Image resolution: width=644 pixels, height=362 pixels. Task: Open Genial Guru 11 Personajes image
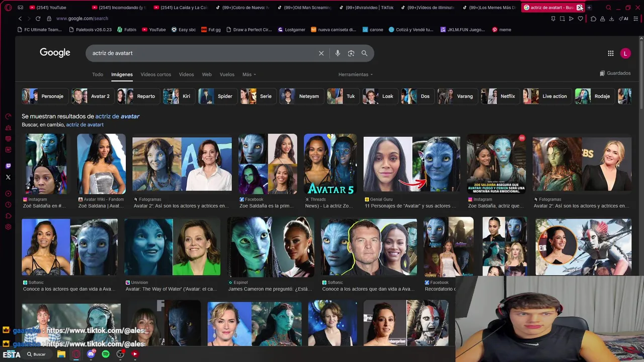412,164
